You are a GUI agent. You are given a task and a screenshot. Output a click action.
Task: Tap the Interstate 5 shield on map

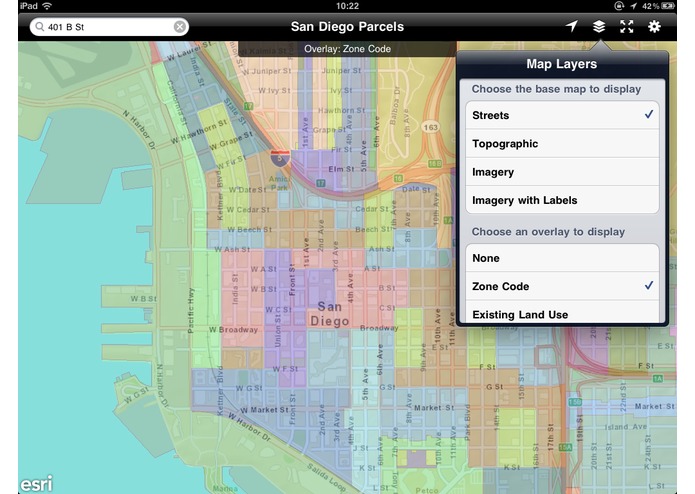click(x=280, y=158)
